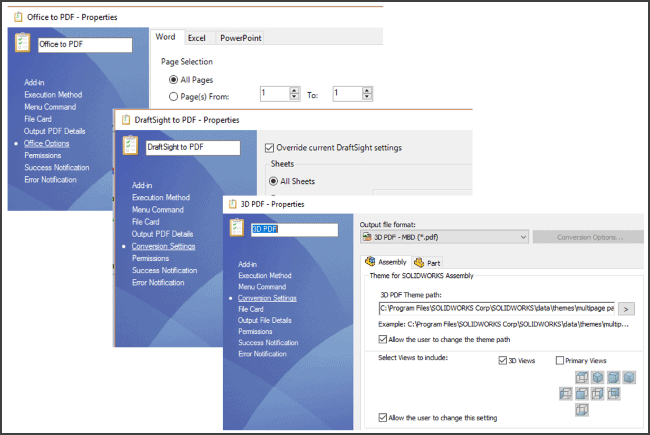This screenshot has height=435, width=650.
Task: Switch to the Excel tab
Action: pos(197,38)
